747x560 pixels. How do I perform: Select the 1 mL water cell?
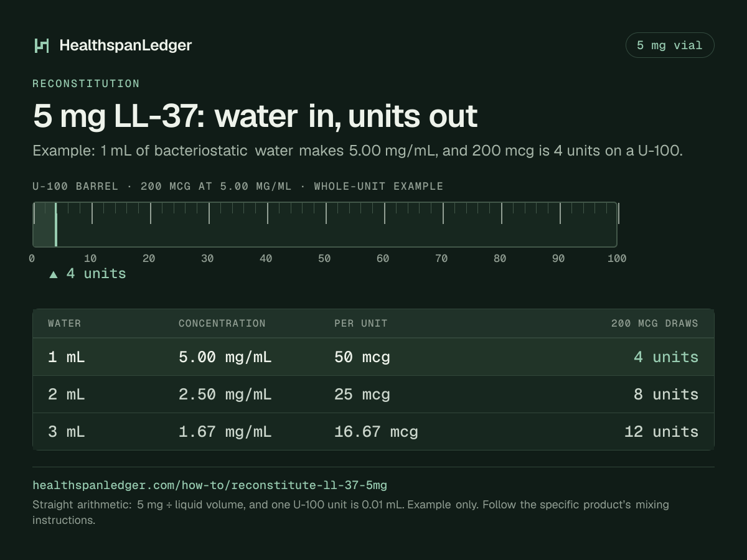coord(67,357)
